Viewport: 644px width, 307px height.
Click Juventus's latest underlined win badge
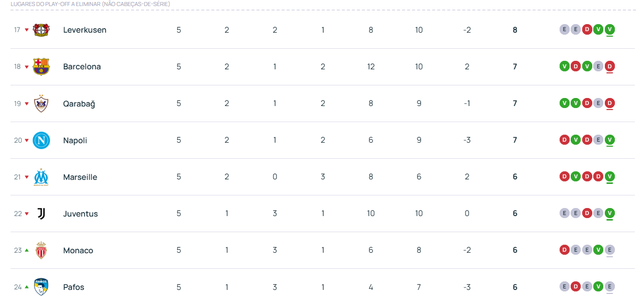click(x=610, y=213)
